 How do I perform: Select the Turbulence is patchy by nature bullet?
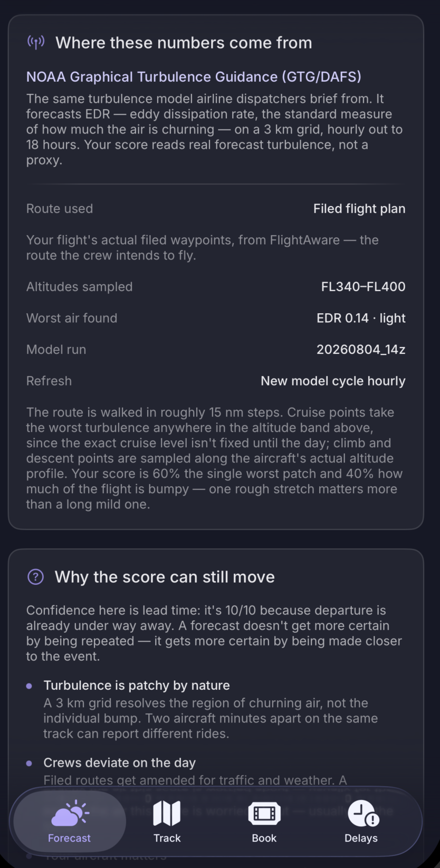coord(137,685)
